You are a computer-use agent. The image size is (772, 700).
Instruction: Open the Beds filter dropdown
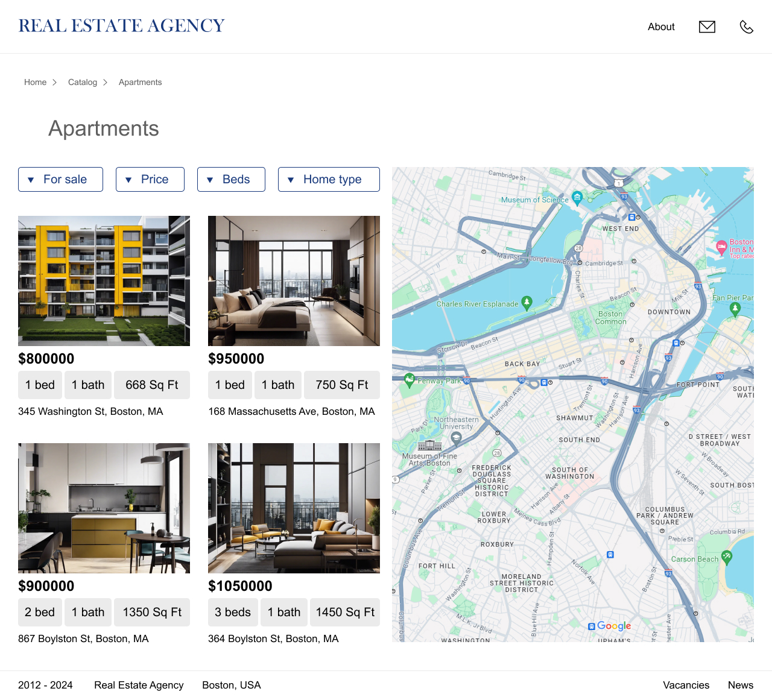tap(231, 179)
